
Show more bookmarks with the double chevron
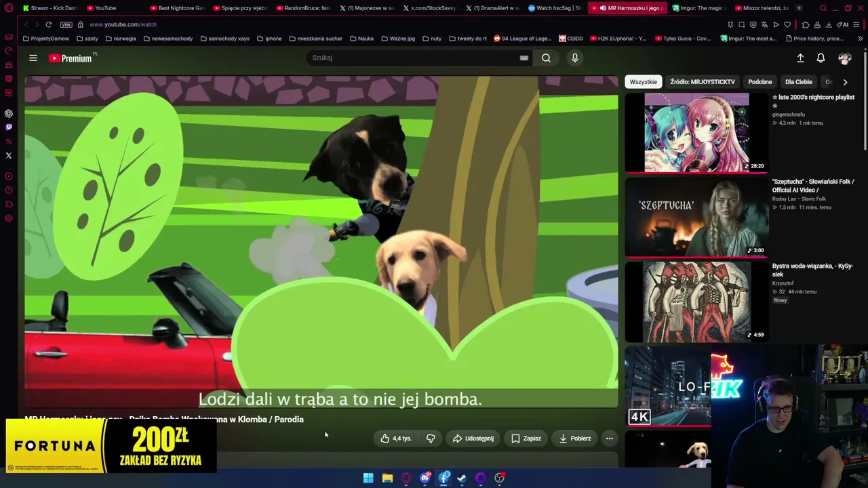point(860,39)
